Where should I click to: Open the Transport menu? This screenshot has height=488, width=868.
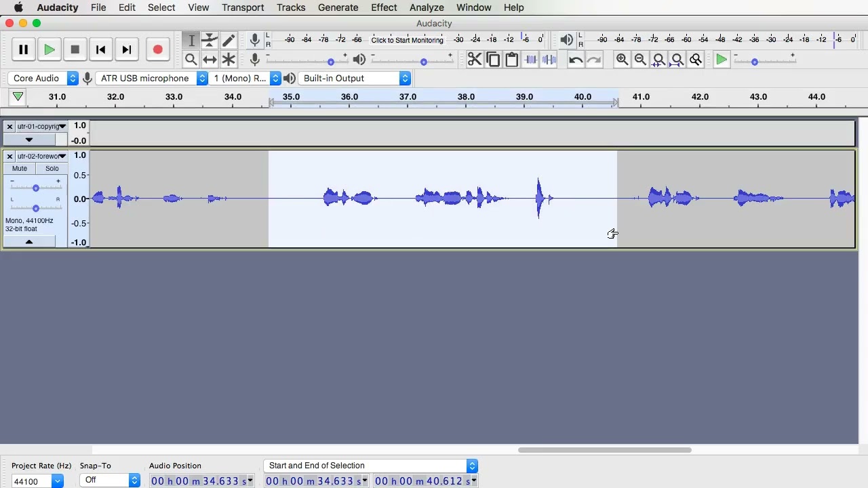click(243, 7)
